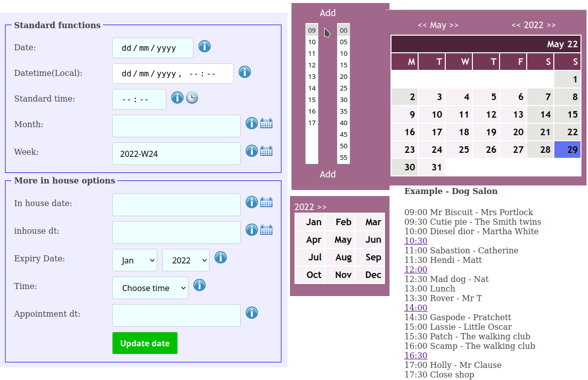This screenshot has height=380, width=588.
Task: Click the top Add button in time picker
Action: tap(327, 13)
